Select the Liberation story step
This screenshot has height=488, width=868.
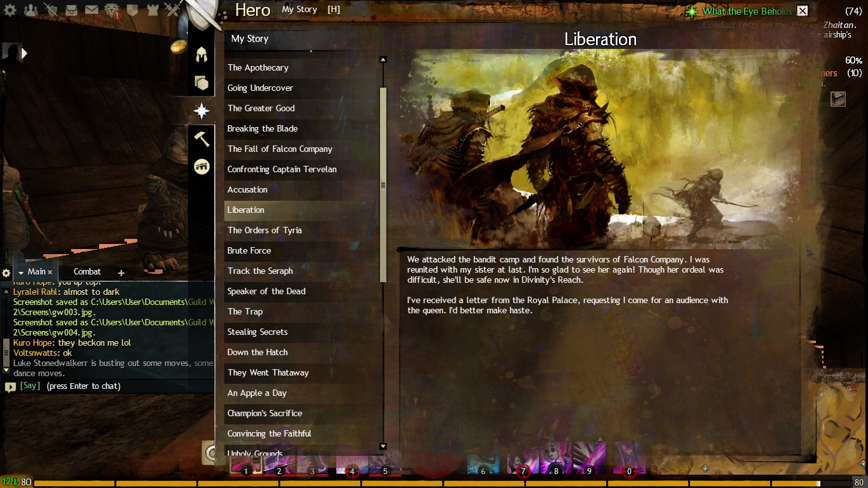point(301,210)
